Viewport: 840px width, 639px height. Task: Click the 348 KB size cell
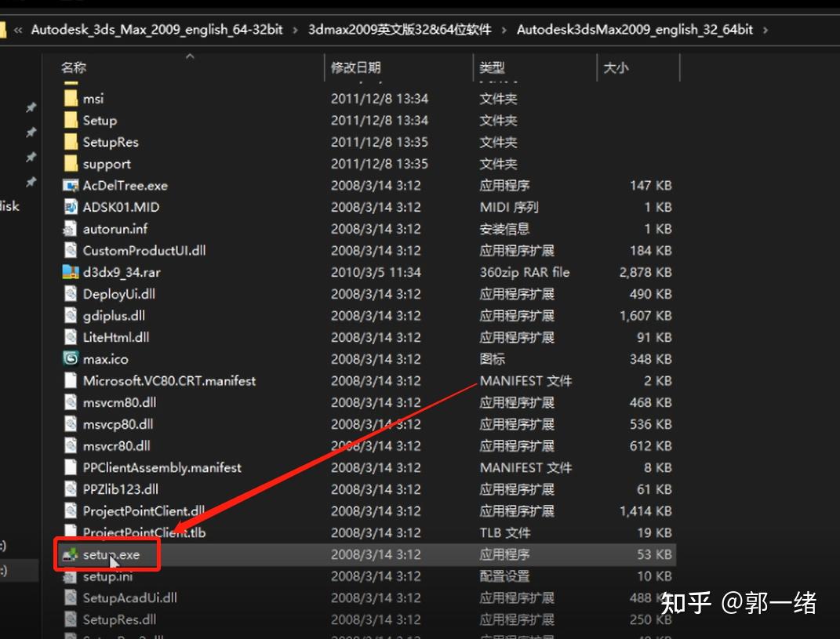(650, 359)
